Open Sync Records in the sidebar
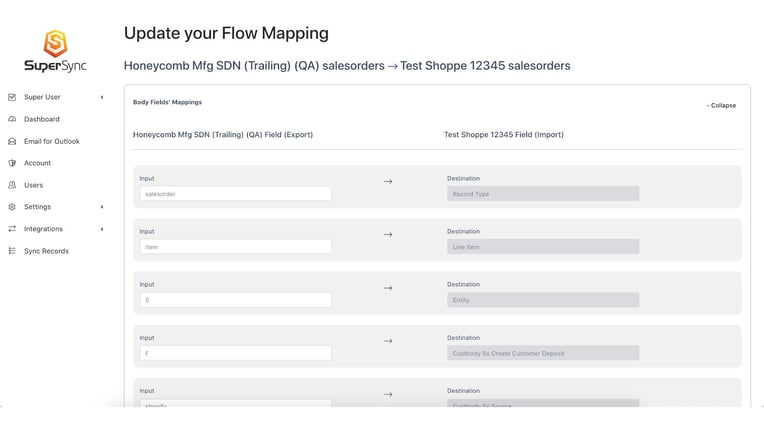The width and height of the screenshot is (764, 429). point(46,251)
